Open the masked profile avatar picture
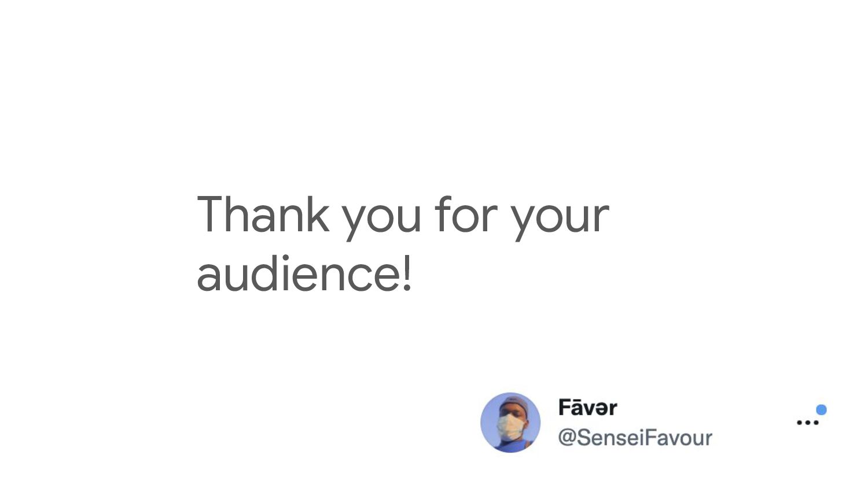 click(510, 423)
